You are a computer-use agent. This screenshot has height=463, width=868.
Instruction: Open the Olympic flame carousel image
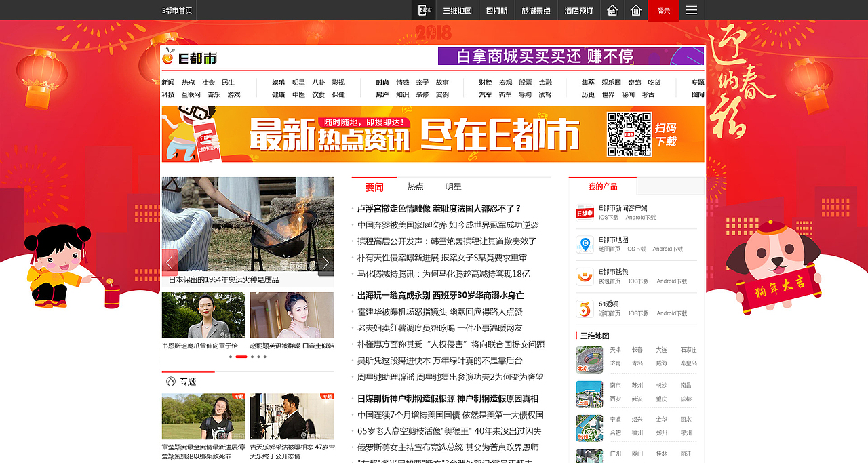coord(248,224)
